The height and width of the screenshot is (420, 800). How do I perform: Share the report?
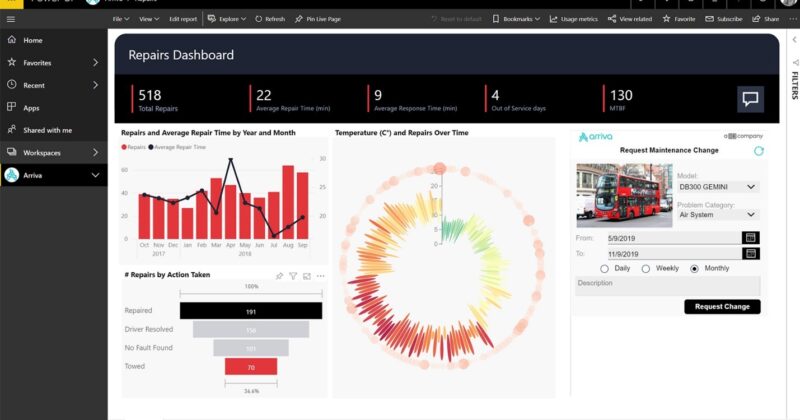point(766,19)
